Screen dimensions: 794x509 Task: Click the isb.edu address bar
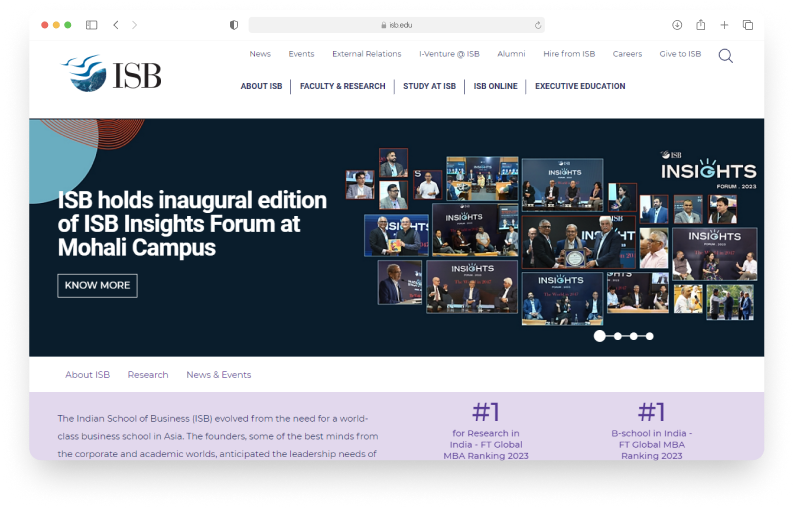pyautogui.click(x=396, y=25)
